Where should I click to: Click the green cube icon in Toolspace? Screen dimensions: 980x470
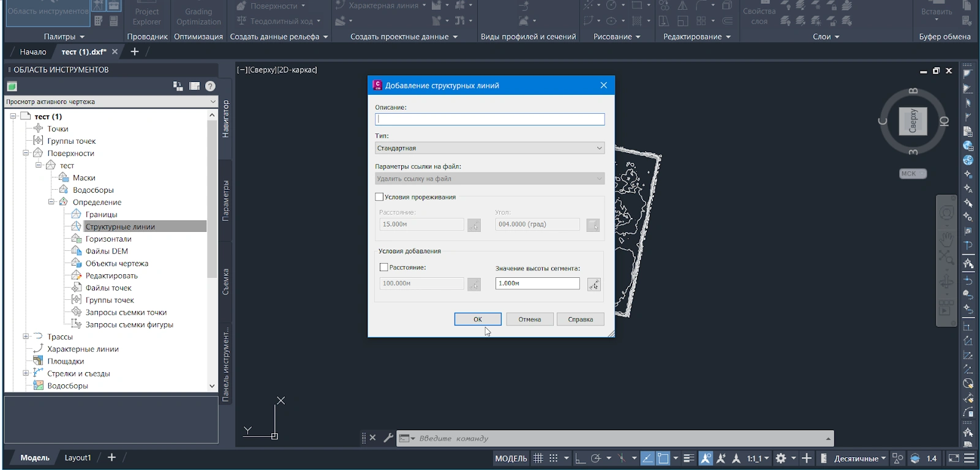click(12, 86)
